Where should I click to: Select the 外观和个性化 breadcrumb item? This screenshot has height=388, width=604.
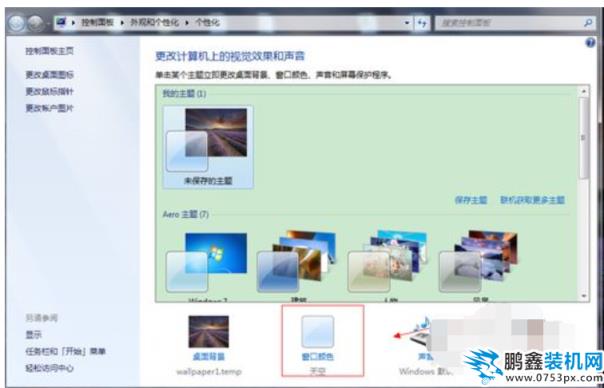point(154,23)
